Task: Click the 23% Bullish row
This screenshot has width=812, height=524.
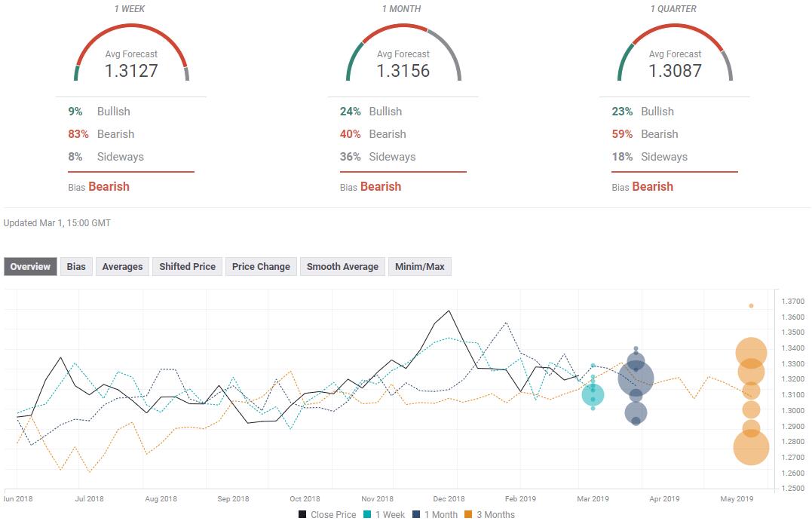Action: (x=643, y=112)
